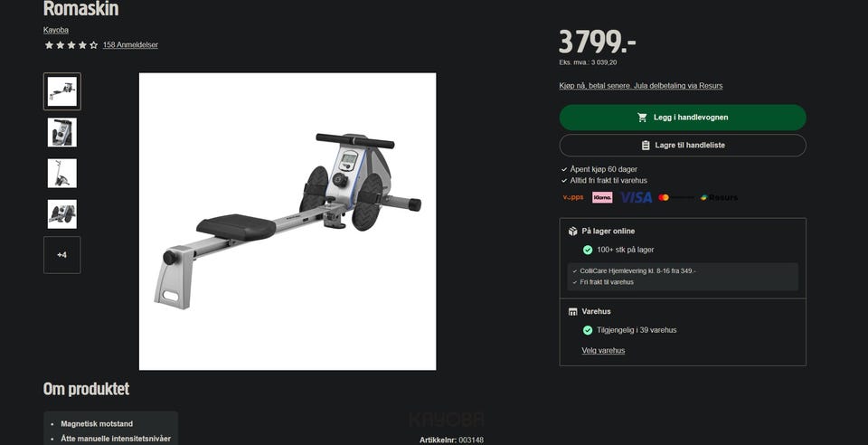Click the Resurs payment logo
This screenshot has width=868, height=445.
point(719,197)
